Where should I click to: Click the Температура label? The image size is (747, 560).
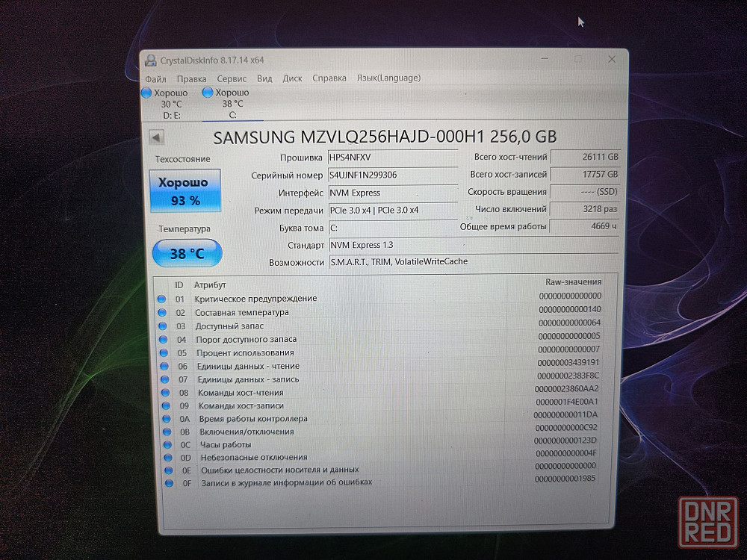185,229
